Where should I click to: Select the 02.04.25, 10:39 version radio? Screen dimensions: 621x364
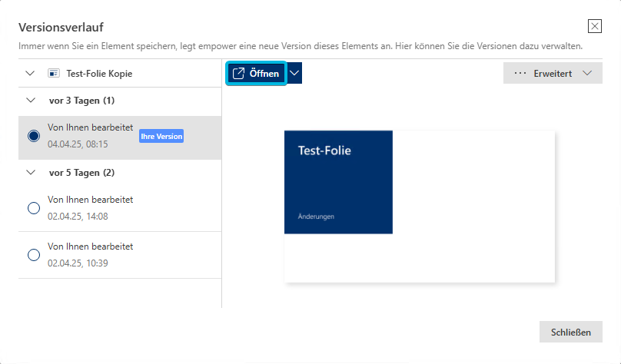(x=34, y=255)
